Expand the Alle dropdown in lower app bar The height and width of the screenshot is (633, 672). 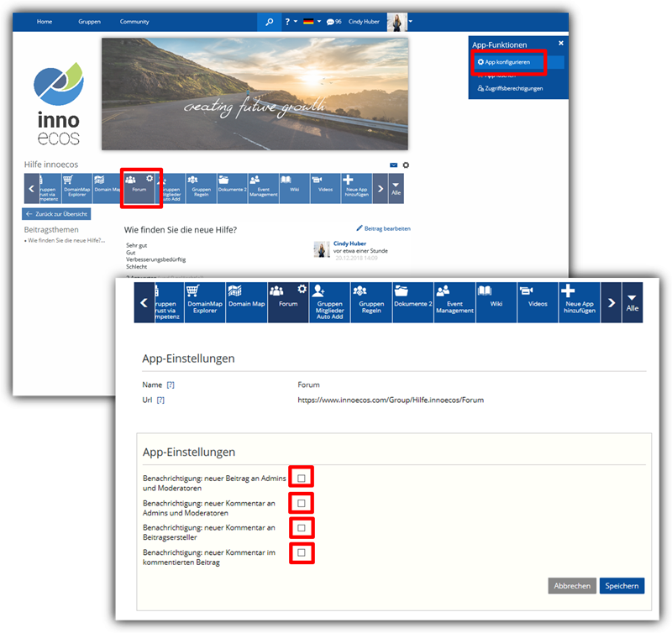coord(633,302)
